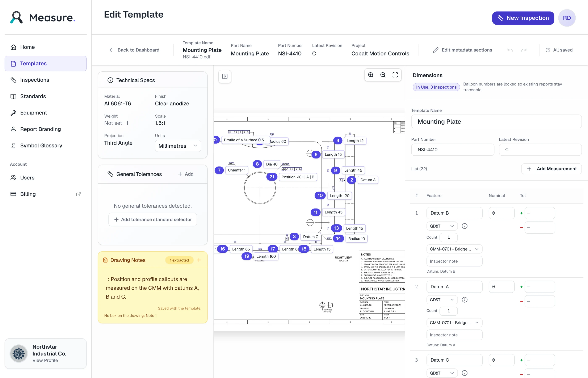
Task: Click the undo arrow icon
Action: pyautogui.click(x=510, y=50)
